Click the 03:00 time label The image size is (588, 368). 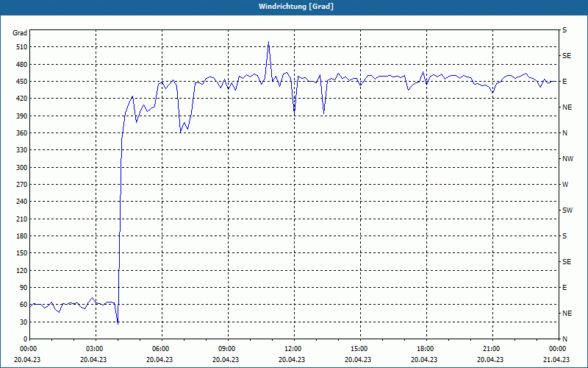94,348
